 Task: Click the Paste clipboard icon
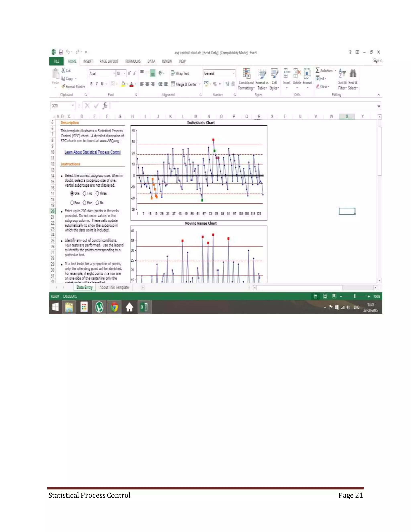click(56, 74)
